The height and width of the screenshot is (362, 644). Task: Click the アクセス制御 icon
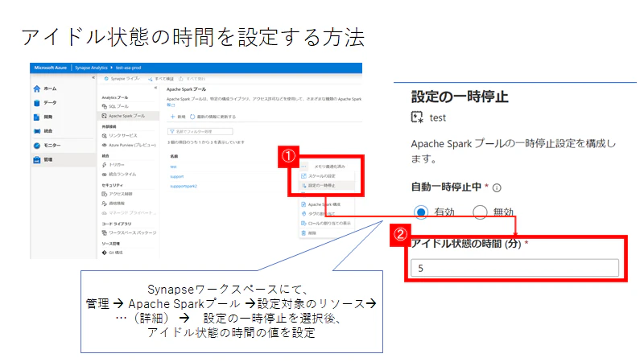105,194
